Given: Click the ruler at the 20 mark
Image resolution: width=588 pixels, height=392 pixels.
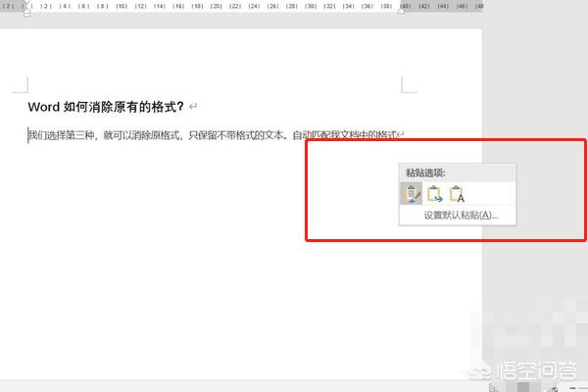Looking at the screenshot, I should 216,7.
